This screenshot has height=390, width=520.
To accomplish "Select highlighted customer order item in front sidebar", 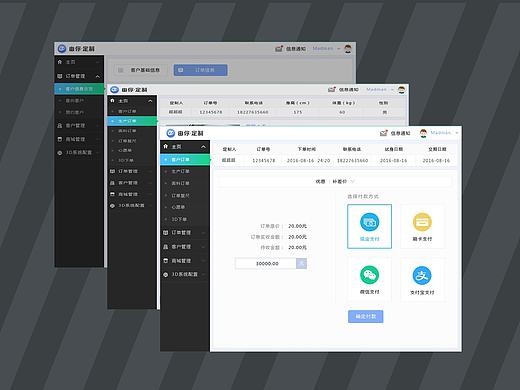I will click(x=185, y=160).
